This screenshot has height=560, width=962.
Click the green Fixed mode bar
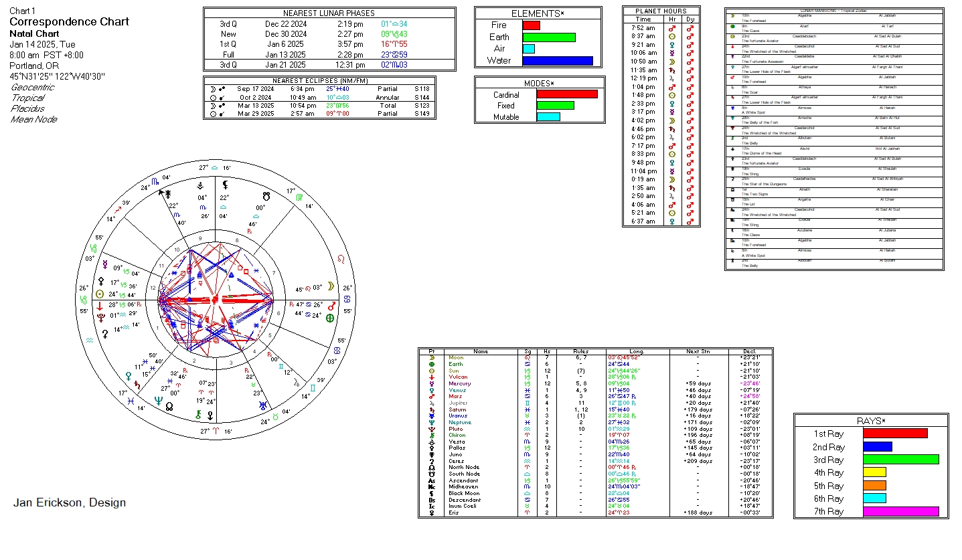point(556,106)
